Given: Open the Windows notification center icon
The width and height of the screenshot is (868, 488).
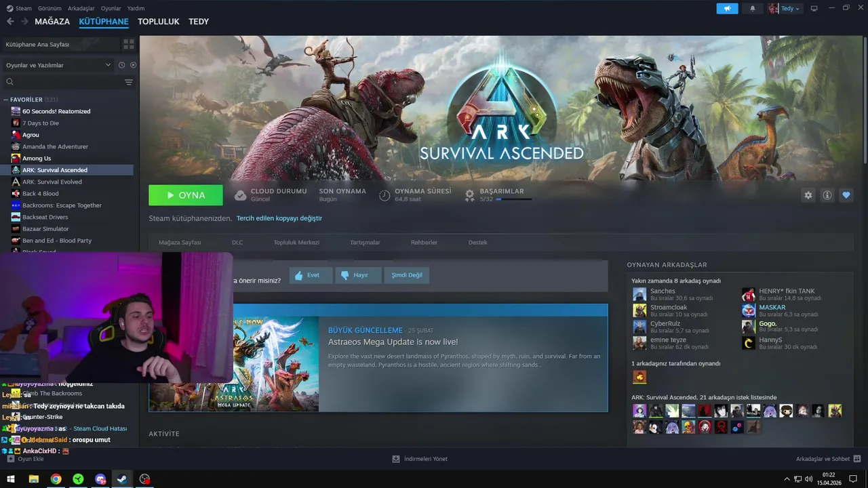Looking at the screenshot, I should [853, 479].
